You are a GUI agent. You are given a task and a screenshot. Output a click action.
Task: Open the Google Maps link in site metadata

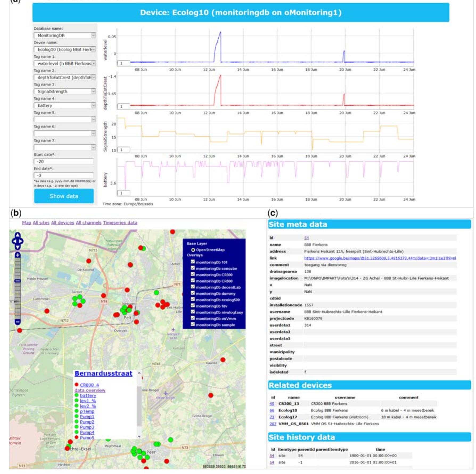380,258
